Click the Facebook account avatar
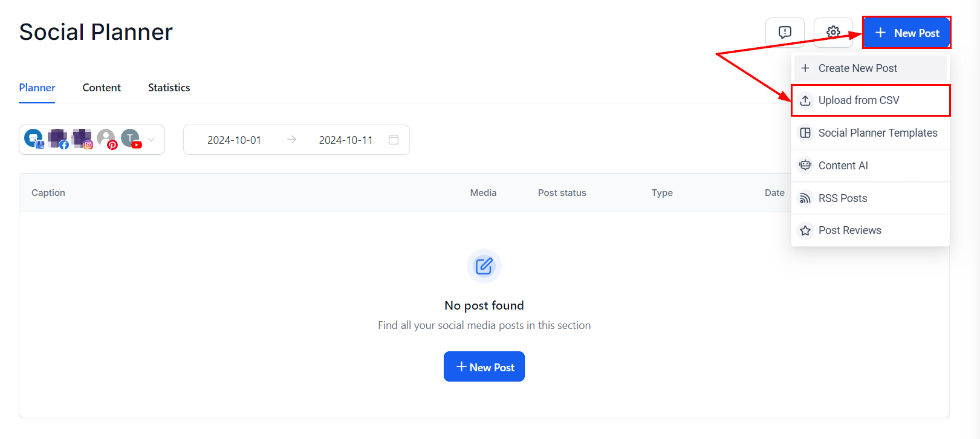 [58, 138]
